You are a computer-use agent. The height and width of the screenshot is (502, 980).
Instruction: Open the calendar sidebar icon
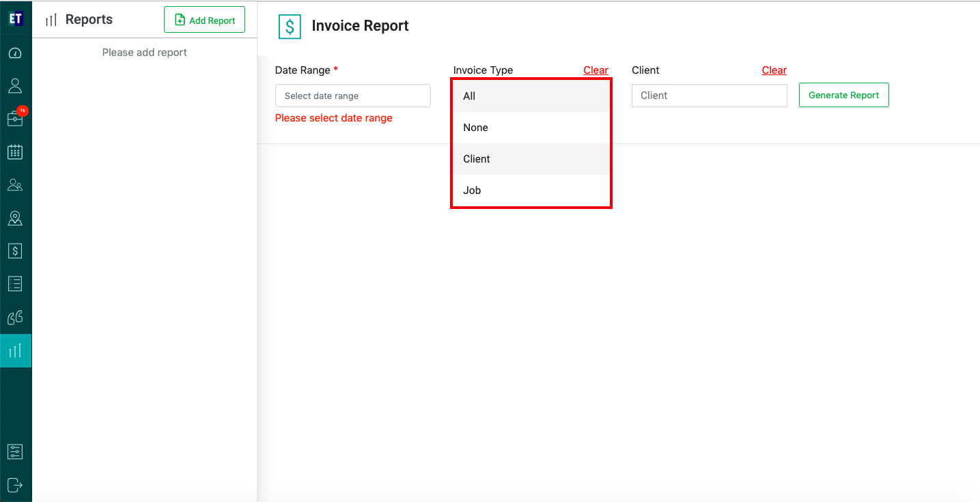(x=15, y=152)
